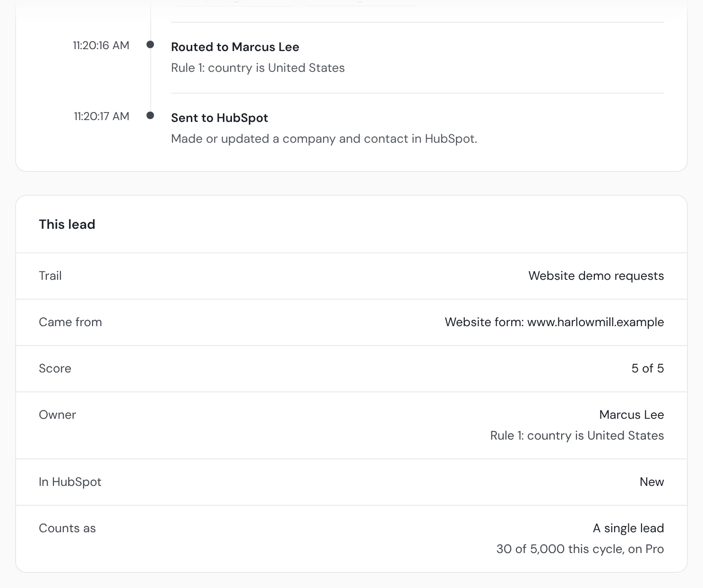Click '30 of 5,000 this cycle, on Pro'
Image resolution: width=703 pixels, height=588 pixels.
[x=580, y=549]
